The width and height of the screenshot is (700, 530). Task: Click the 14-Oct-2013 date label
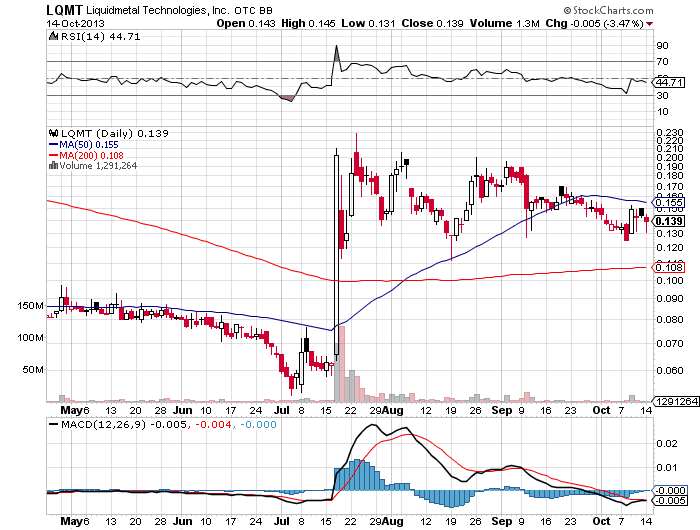[x=75, y=24]
